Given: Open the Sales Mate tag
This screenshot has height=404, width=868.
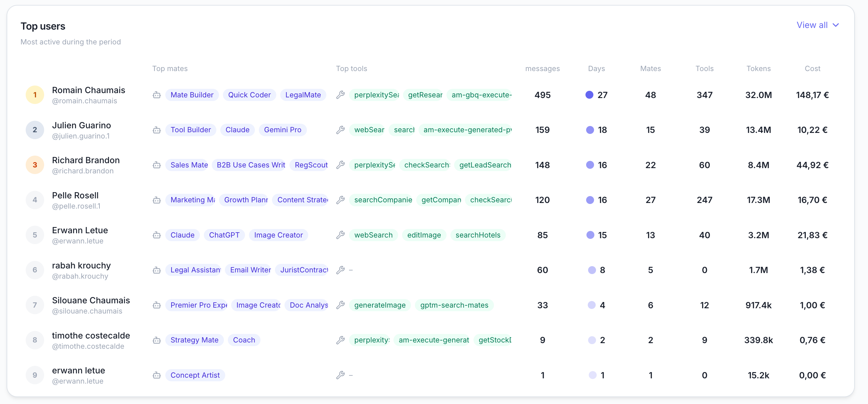Looking at the screenshot, I should 187,165.
